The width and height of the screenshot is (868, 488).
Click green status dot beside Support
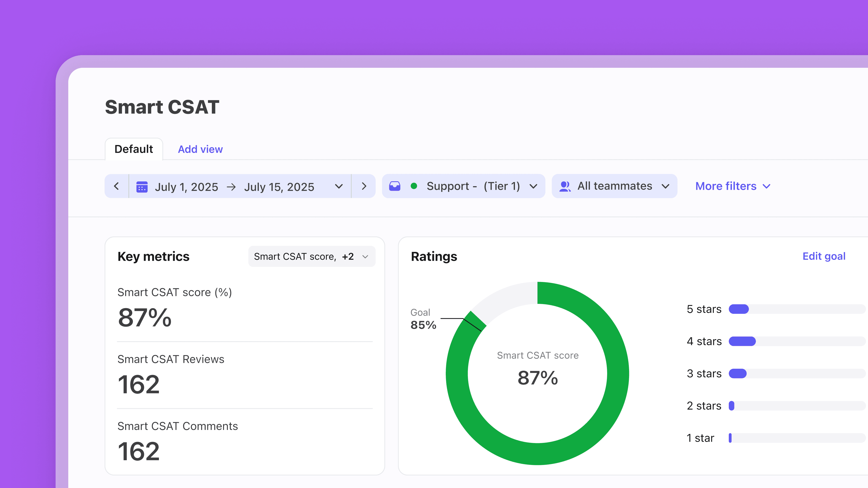[x=414, y=186]
